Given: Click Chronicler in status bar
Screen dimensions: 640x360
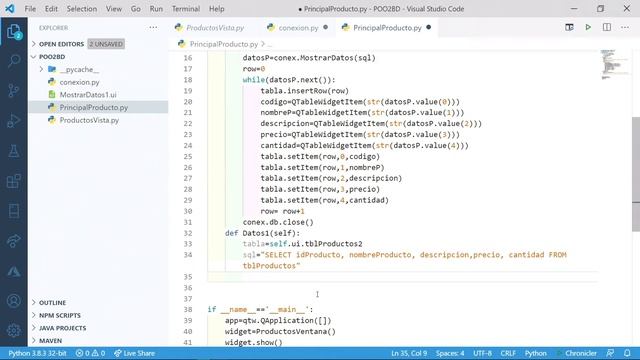Looking at the screenshot, I should pos(577,353).
